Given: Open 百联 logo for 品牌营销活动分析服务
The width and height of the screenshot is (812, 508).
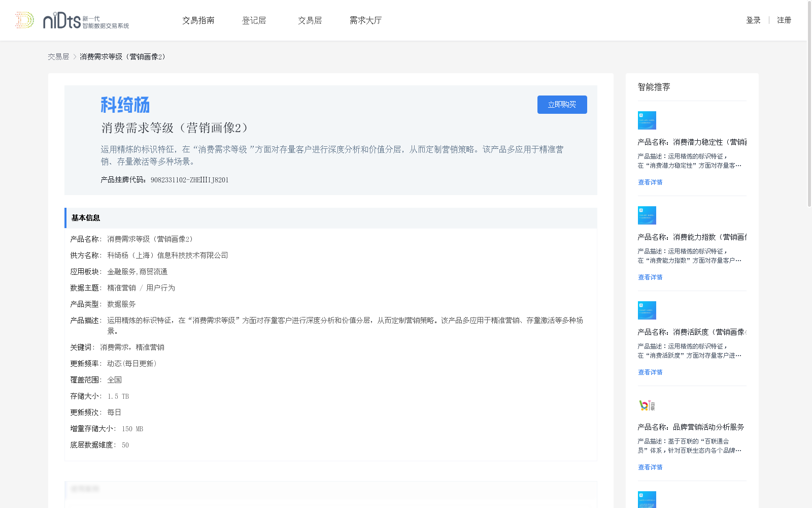Looking at the screenshot, I should coord(647,405).
